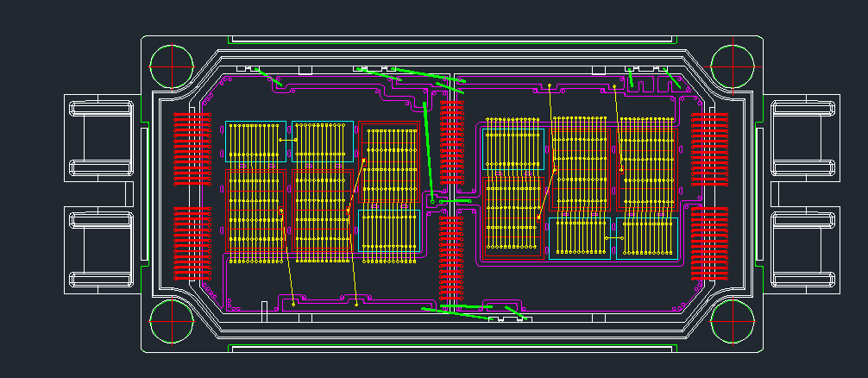The width and height of the screenshot is (868, 378).
Task: Select the far-right upper red bond wire array
Action: [x=709, y=149]
